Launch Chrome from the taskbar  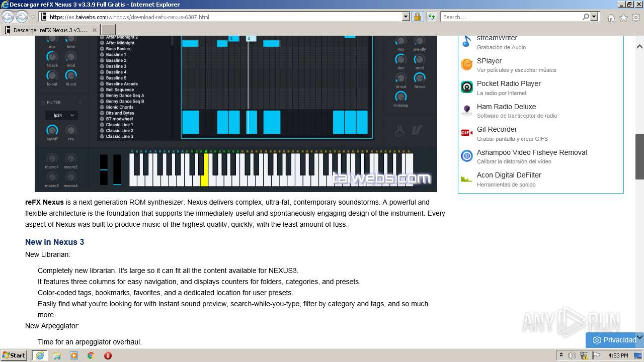point(91,355)
